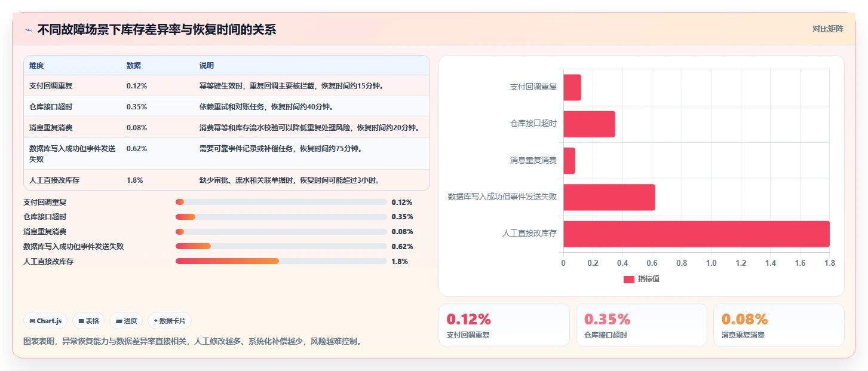Screen dimensions: 868x371
Task: Click the 0.35% table cell
Action: click(137, 106)
